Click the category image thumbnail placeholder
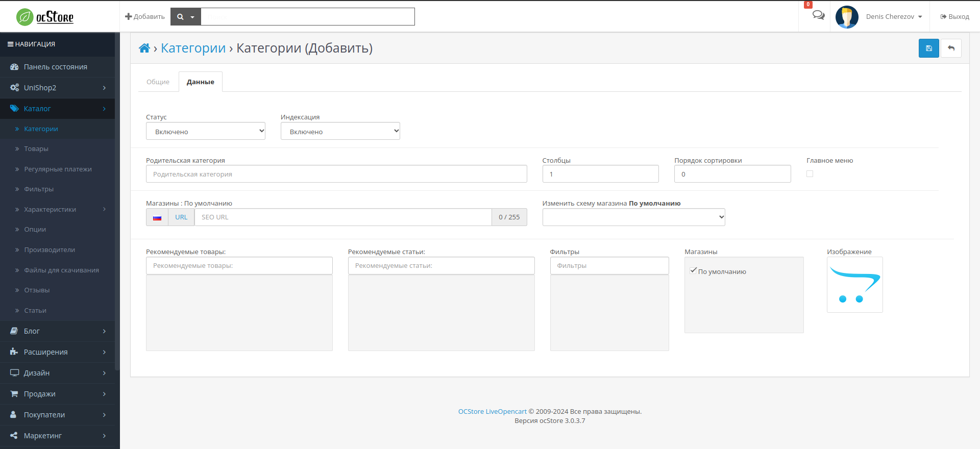Image resolution: width=980 pixels, height=449 pixels. pyautogui.click(x=854, y=285)
